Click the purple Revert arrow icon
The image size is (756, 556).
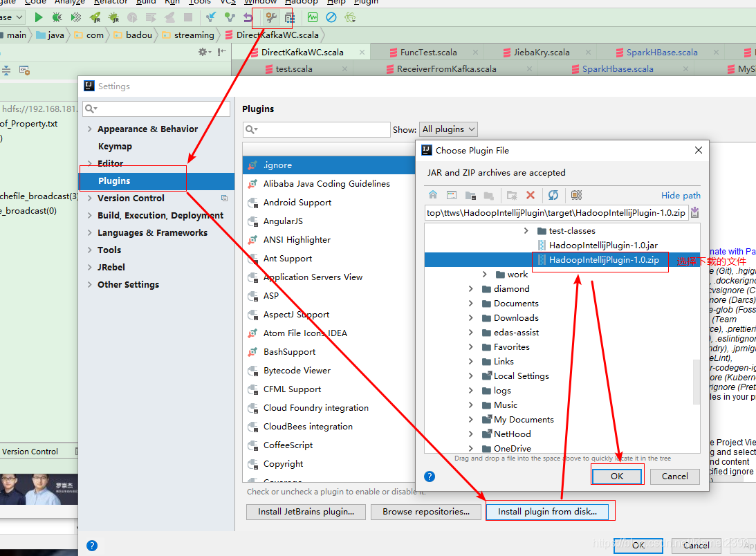248,18
